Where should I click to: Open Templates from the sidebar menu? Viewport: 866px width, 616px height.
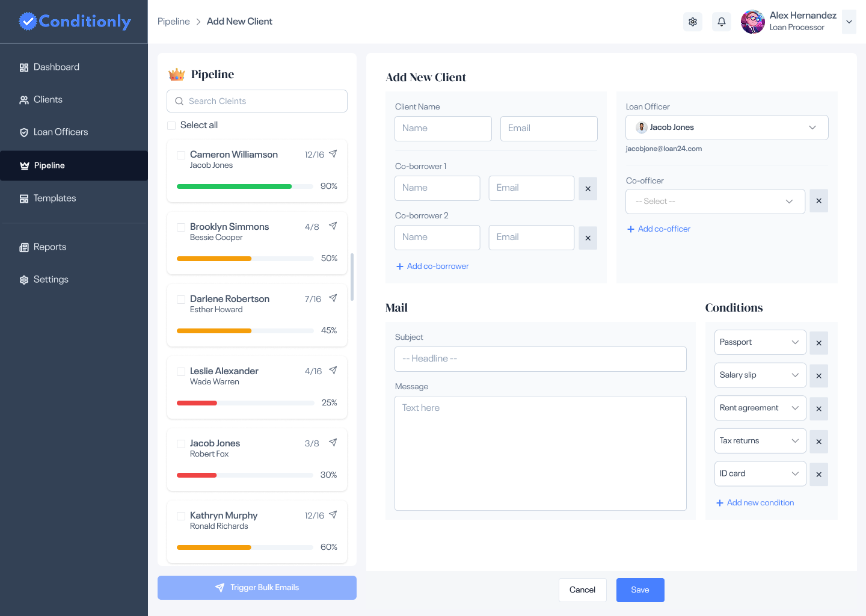pyautogui.click(x=54, y=199)
